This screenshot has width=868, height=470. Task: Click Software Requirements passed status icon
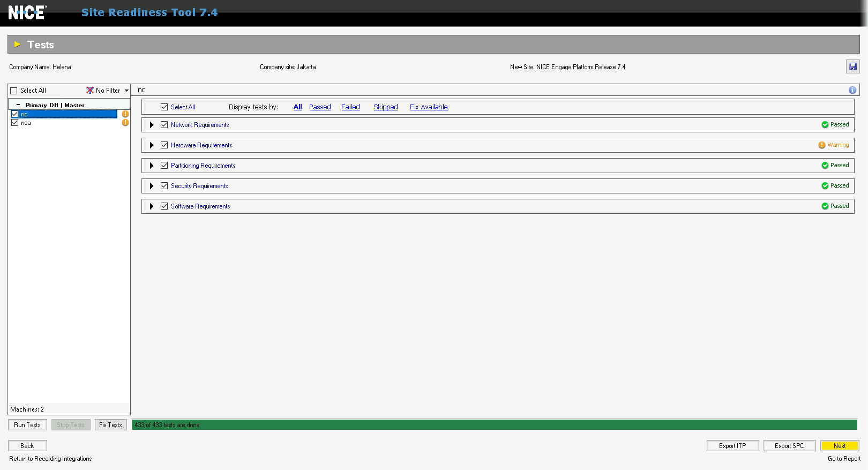coord(825,206)
